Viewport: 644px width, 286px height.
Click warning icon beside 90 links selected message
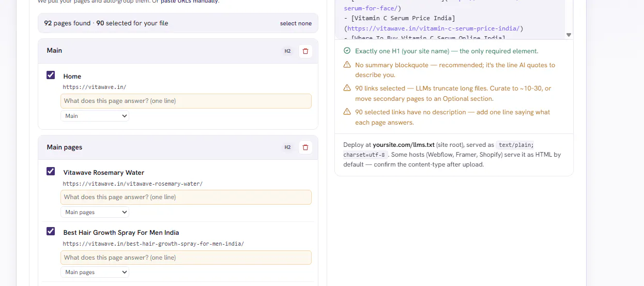pos(347,88)
